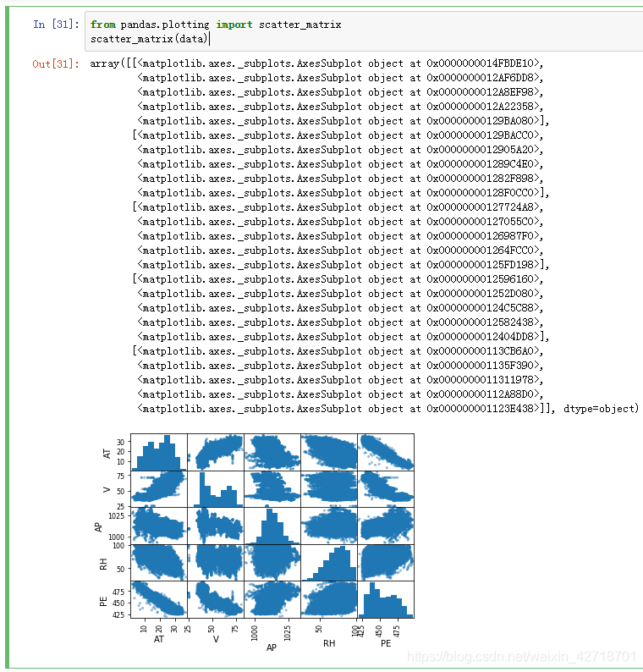Image resolution: width=643 pixels, height=672 pixels.
Task: Click the 'PE' x-axis label below plot
Action: [x=386, y=643]
